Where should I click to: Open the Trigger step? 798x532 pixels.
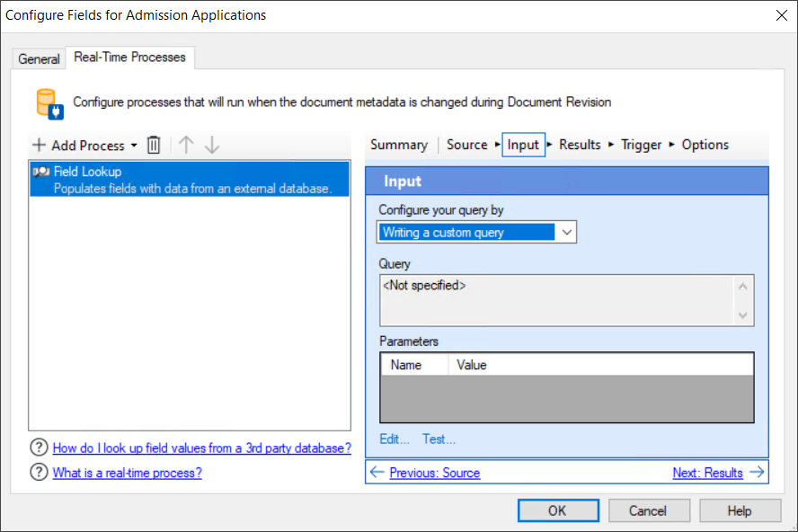[642, 144]
